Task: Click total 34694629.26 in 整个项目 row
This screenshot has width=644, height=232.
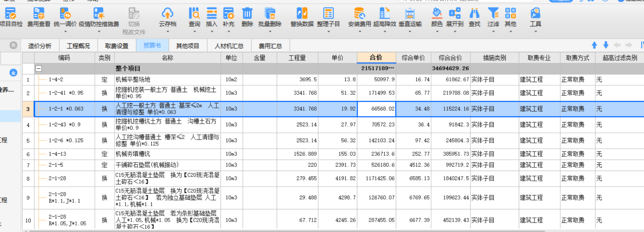Action: pyautogui.click(x=450, y=68)
